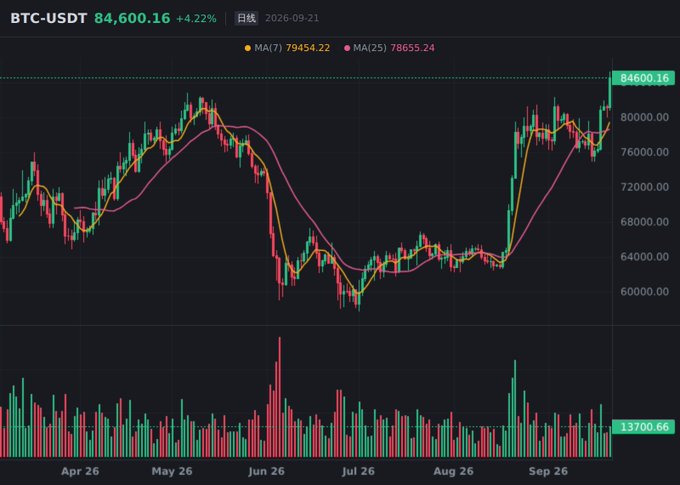The height and width of the screenshot is (485, 680).
Task: Click the Jul 26 time axis label
Action: coord(358,471)
